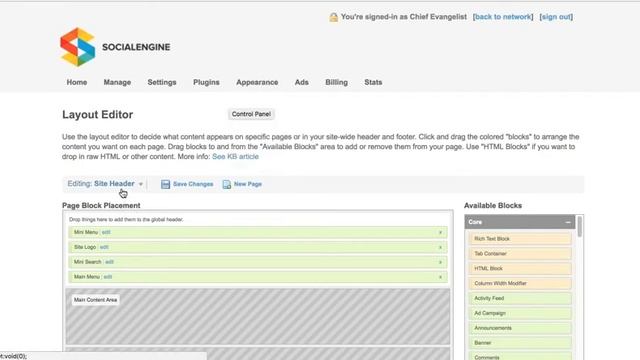Click the Available Blocks heading

[x=493, y=205]
